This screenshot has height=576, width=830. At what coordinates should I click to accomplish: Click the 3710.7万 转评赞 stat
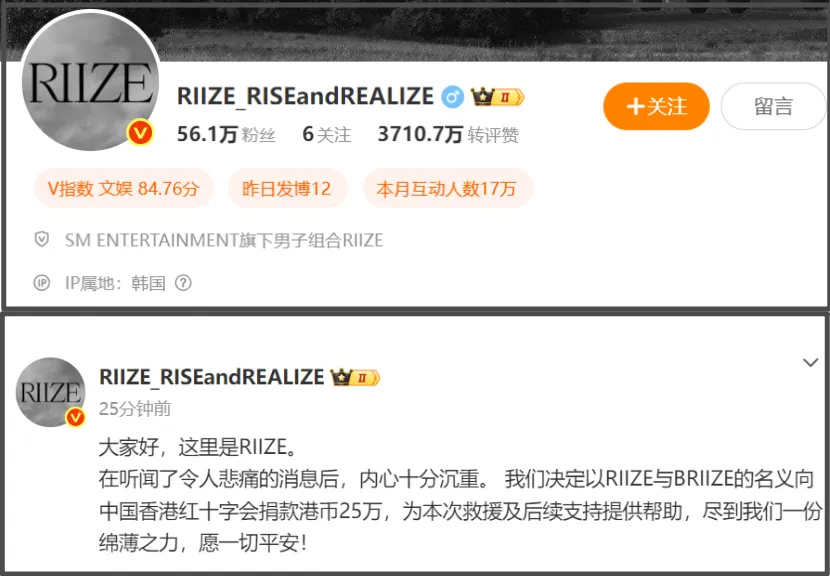point(448,134)
